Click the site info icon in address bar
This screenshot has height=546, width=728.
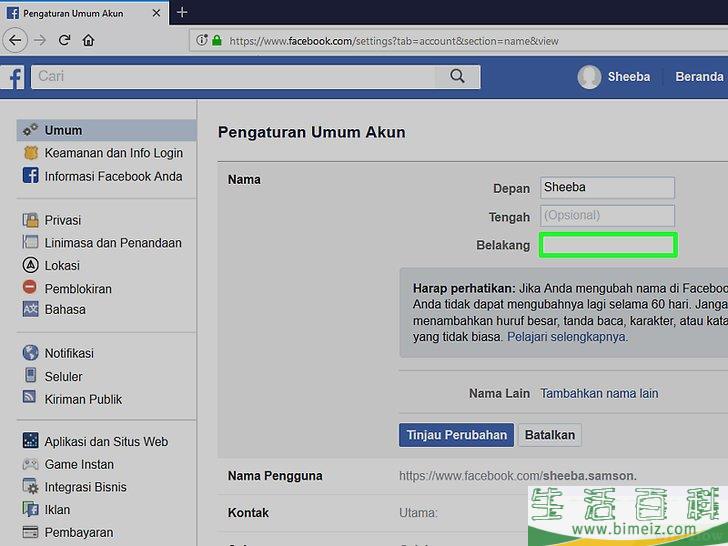(x=202, y=40)
